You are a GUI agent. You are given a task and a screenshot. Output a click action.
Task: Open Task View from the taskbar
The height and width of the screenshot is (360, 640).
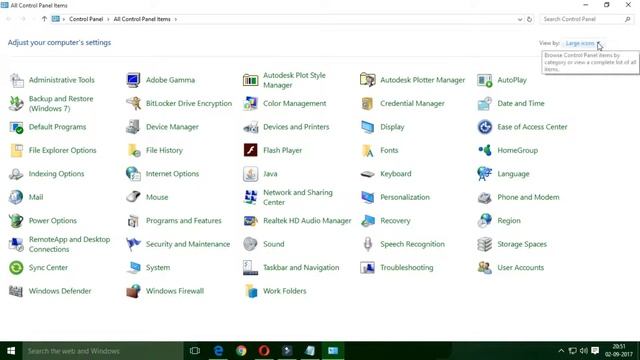click(x=195, y=351)
